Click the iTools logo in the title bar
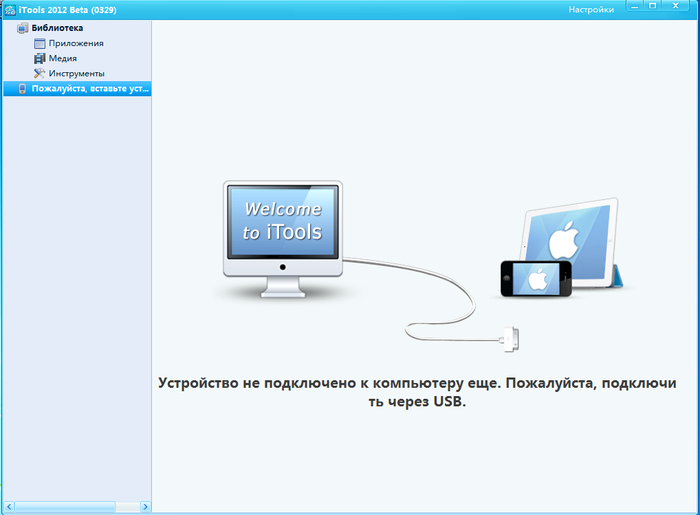 (9, 9)
